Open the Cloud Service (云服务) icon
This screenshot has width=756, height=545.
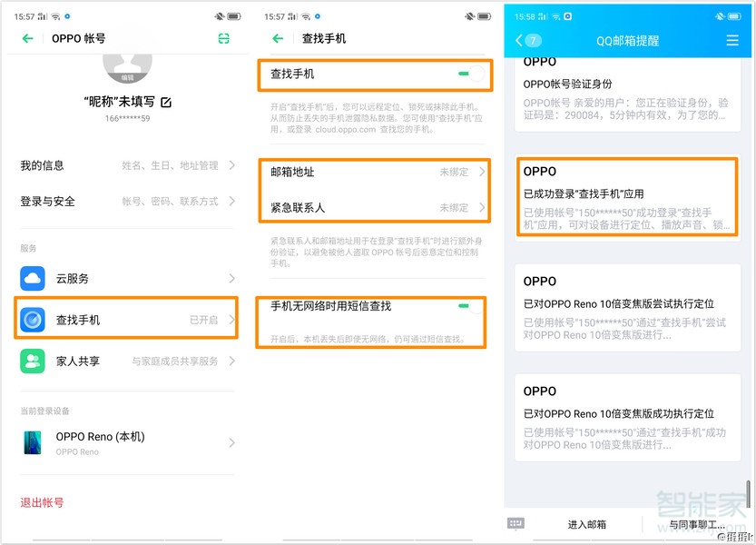point(32,278)
